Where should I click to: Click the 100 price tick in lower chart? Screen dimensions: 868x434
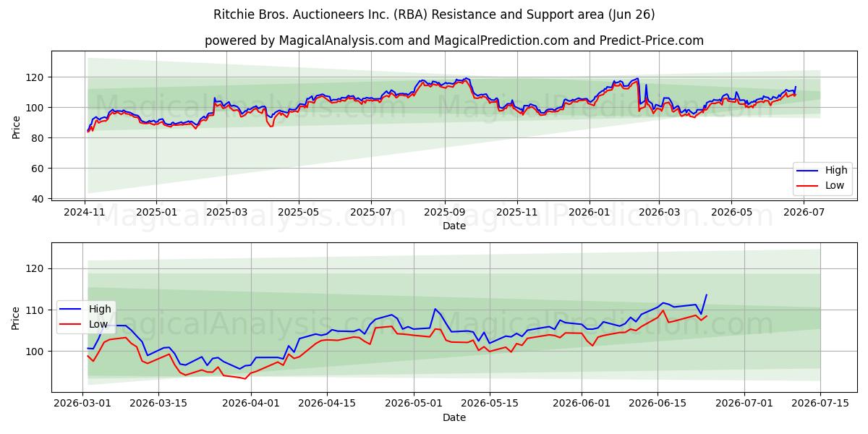(x=36, y=352)
